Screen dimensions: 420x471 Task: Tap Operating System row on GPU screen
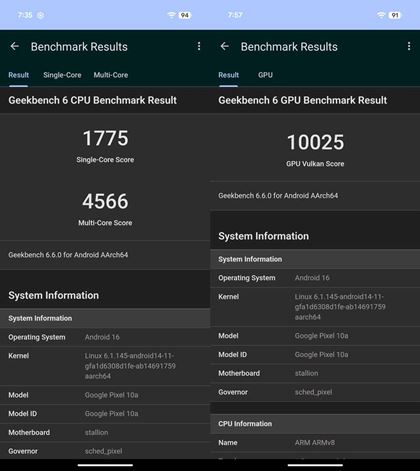pyautogui.click(x=315, y=278)
